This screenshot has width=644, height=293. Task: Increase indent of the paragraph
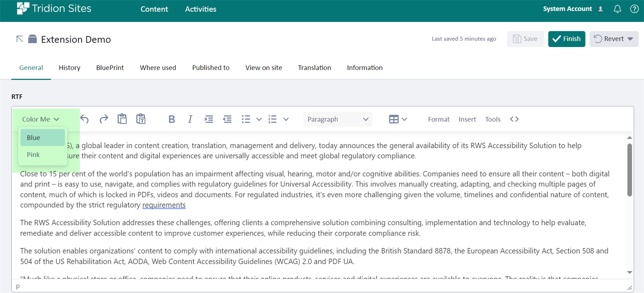[209, 119]
